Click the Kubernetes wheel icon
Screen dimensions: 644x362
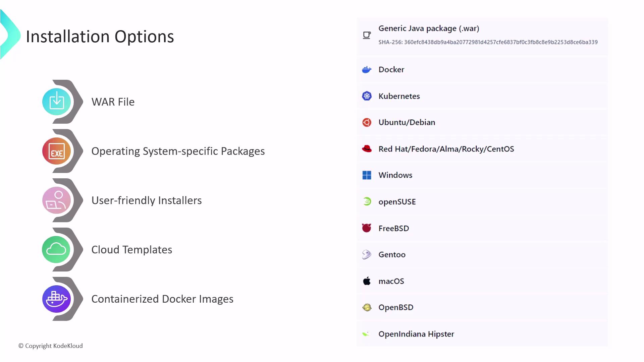[x=367, y=96]
